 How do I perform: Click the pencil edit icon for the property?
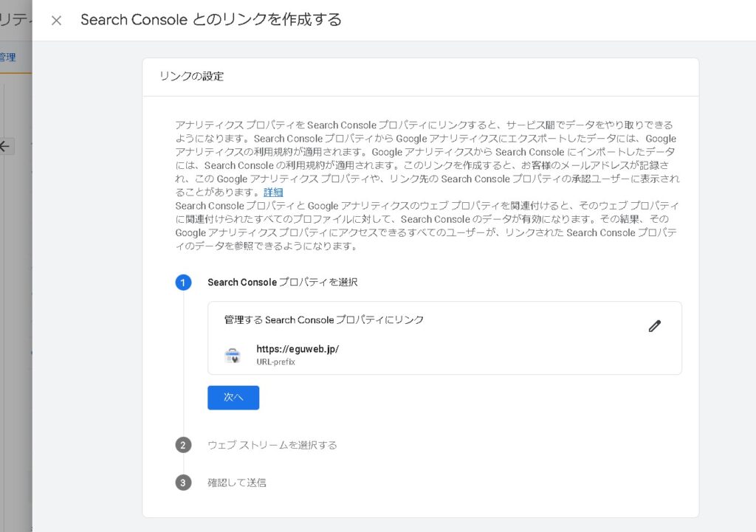[x=654, y=326]
